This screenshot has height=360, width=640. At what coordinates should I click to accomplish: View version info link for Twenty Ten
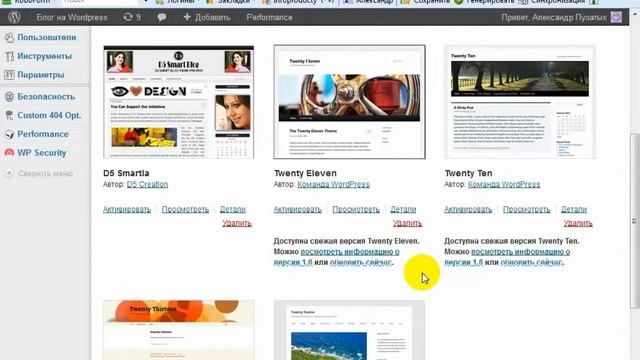(x=520, y=252)
